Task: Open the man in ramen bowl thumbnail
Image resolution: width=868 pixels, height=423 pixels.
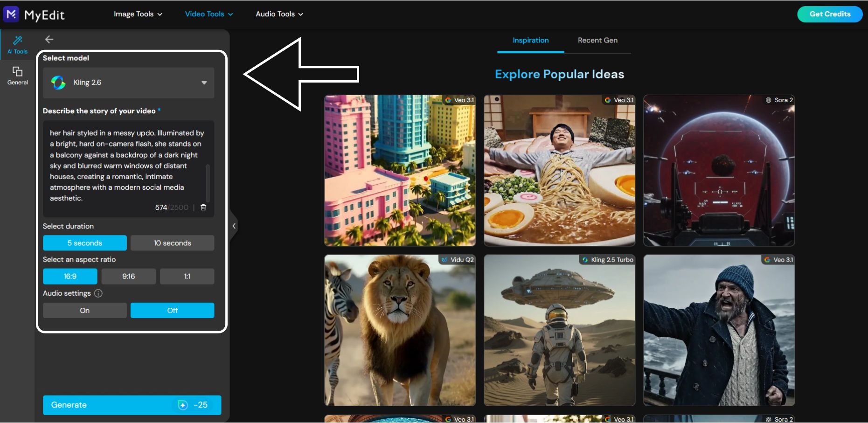Action: coord(560,171)
